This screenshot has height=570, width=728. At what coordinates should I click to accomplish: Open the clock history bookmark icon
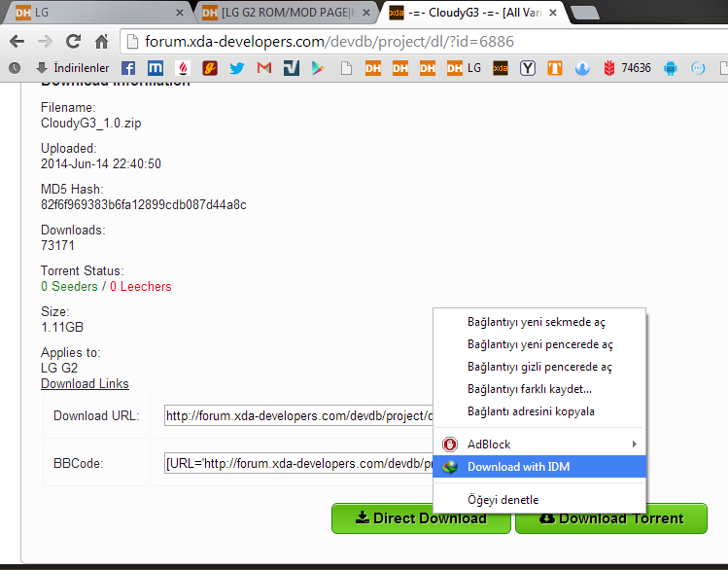pos(15,68)
